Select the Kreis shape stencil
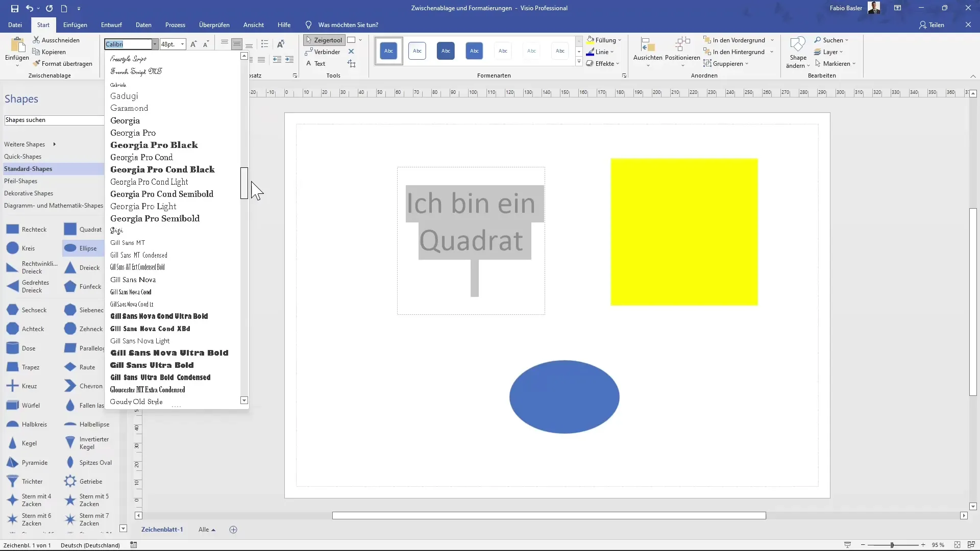This screenshot has height=551, width=980. [21, 248]
